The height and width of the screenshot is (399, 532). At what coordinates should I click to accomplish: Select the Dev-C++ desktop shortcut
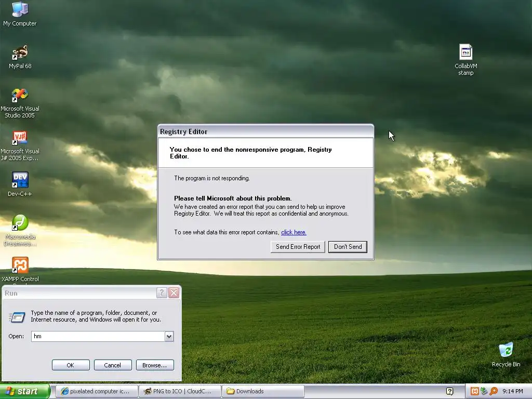point(20,184)
